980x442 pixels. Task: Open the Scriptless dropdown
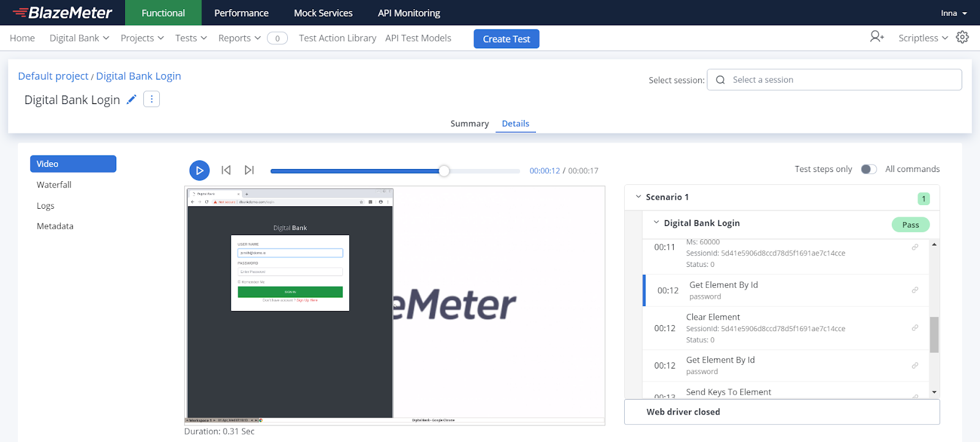coord(923,38)
